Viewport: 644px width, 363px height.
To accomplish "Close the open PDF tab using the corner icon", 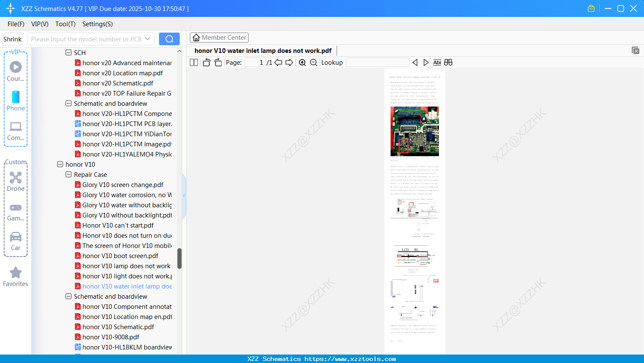I will pos(635,50).
